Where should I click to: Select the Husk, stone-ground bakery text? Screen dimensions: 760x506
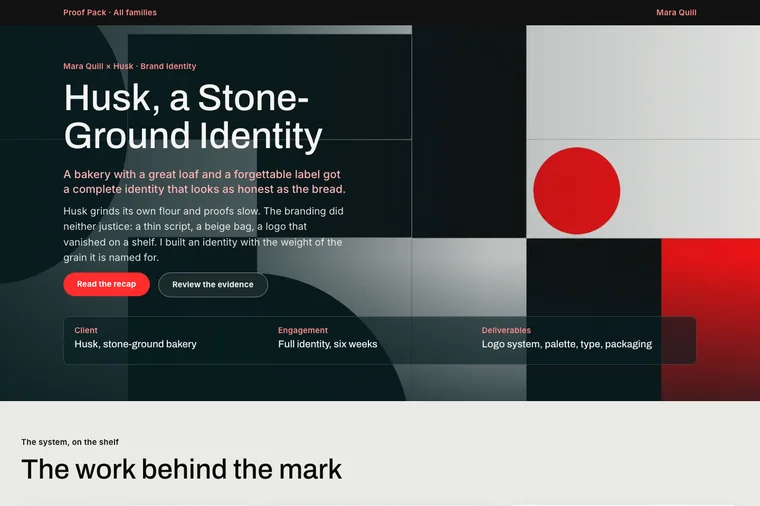click(x=135, y=344)
